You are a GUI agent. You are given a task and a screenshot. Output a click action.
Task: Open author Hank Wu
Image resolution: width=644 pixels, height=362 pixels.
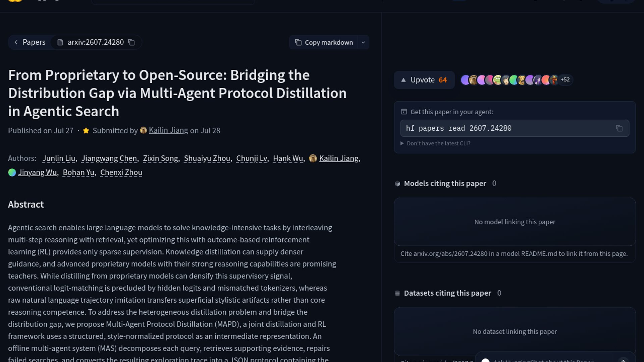click(x=288, y=158)
